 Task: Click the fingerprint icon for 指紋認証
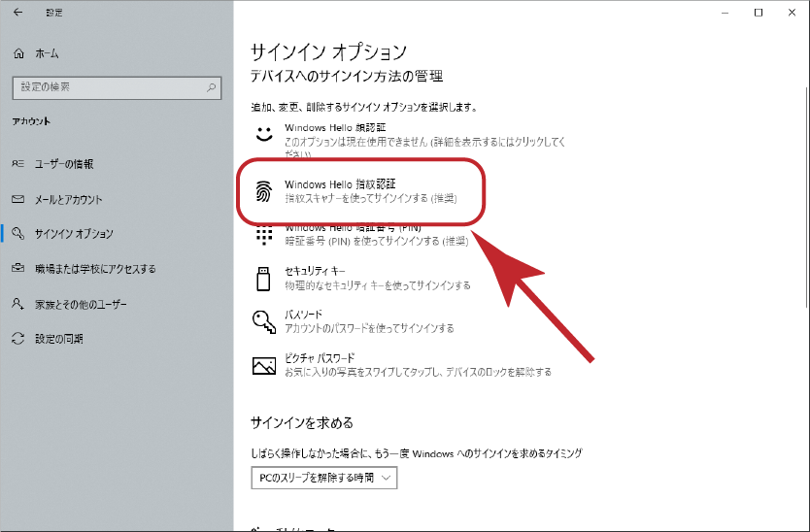264,191
